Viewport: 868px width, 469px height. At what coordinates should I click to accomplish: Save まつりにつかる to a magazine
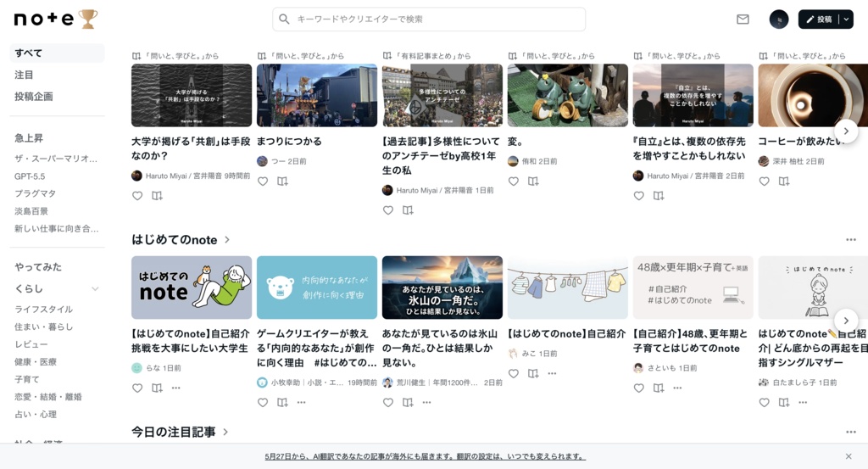tap(282, 181)
